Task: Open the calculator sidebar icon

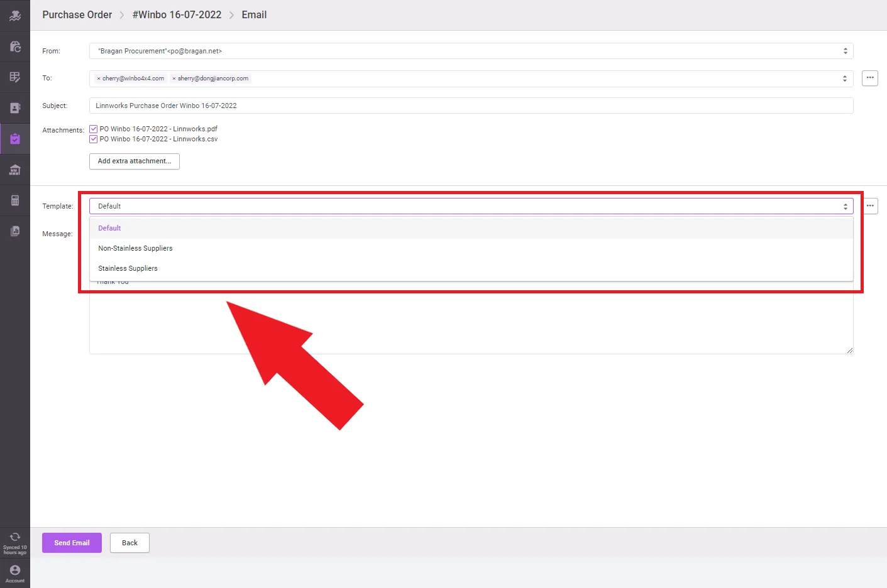Action: (x=15, y=200)
